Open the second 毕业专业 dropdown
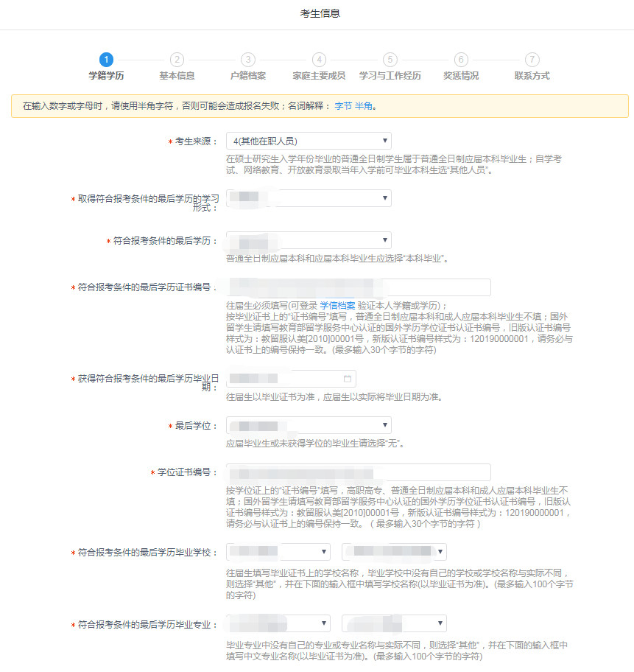Screen dimensions: 634x672 pos(394,623)
